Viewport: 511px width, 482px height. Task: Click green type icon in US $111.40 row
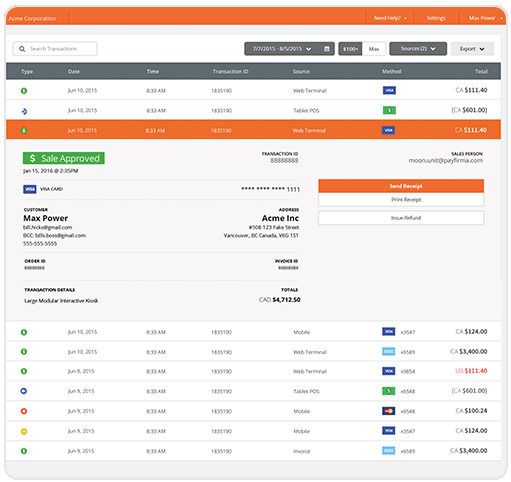coord(24,371)
